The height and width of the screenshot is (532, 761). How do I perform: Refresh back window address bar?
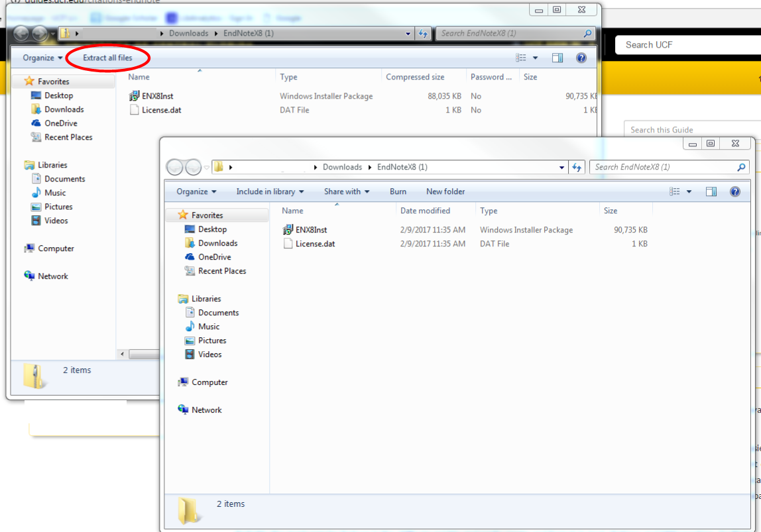(x=423, y=34)
